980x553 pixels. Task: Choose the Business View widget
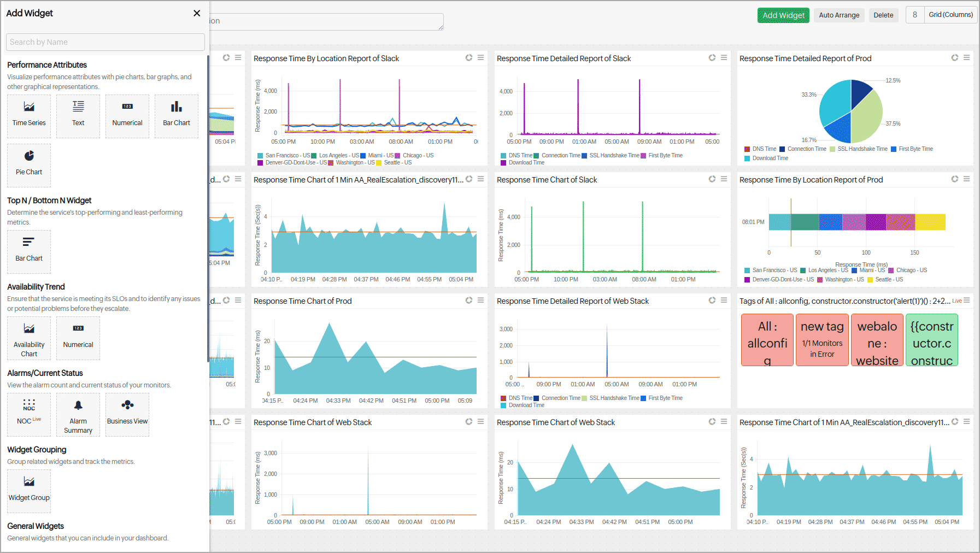pyautogui.click(x=127, y=415)
